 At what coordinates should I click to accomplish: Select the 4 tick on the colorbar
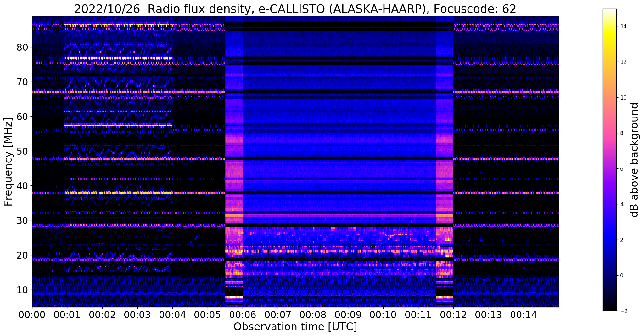[x=622, y=204]
